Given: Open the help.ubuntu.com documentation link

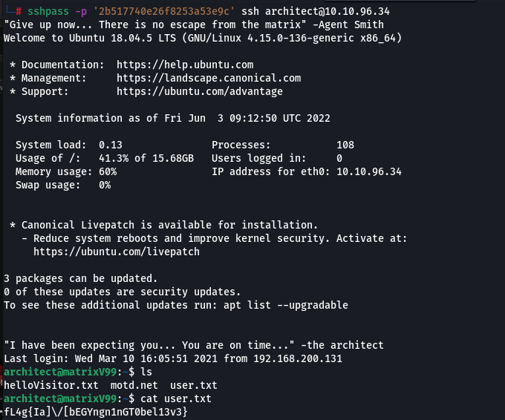Looking at the screenshot, I should tap(185, 65).
